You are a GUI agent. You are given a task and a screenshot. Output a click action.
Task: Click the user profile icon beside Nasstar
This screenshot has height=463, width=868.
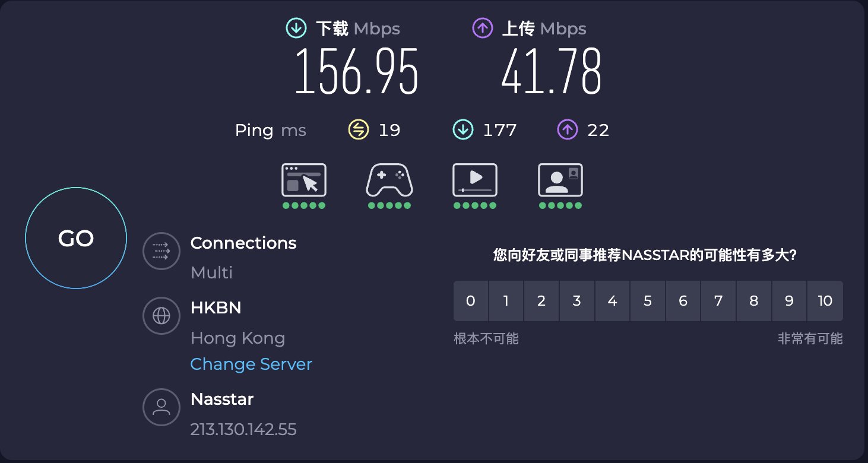[x=161, y=407]
